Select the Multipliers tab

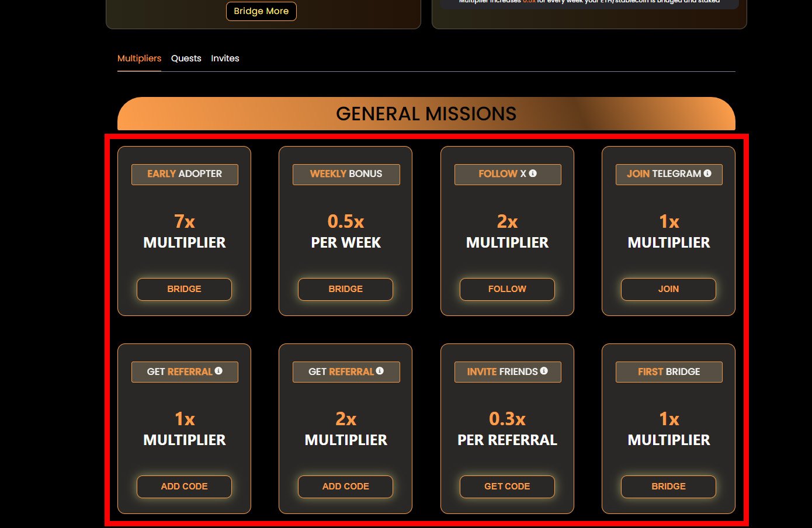pyautogui.click(x=139, y=58)
